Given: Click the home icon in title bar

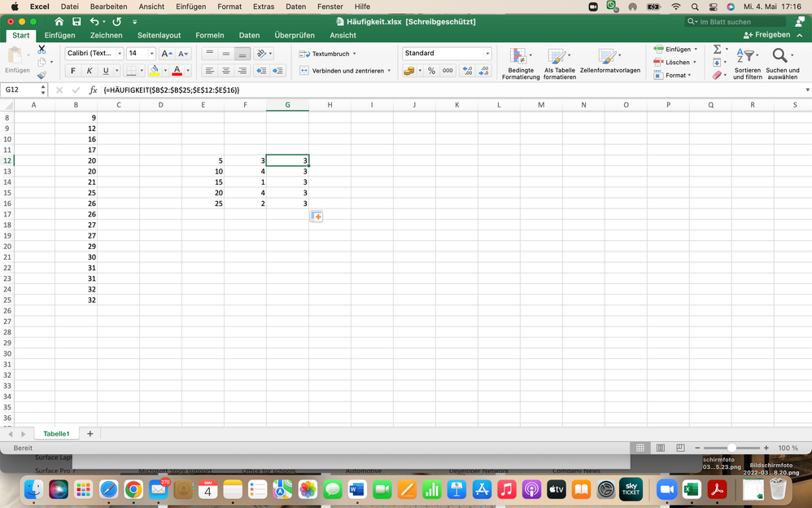Looking at the screenshot, I should click(x=59, y=21).
